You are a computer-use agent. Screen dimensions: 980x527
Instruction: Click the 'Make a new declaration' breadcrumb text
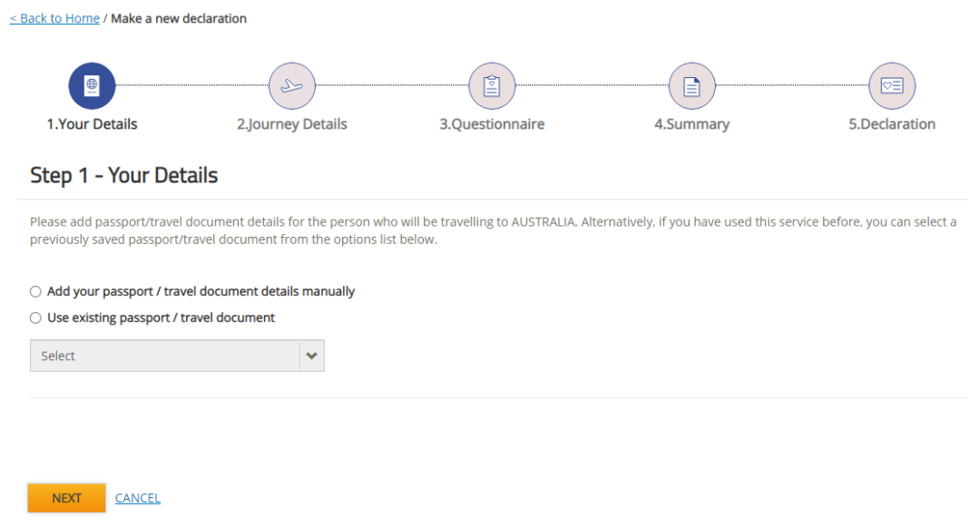179,19
